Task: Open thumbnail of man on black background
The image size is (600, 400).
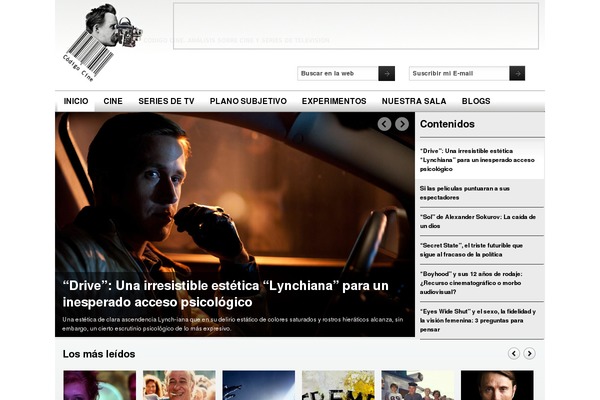Action: [x=497, y=385]
